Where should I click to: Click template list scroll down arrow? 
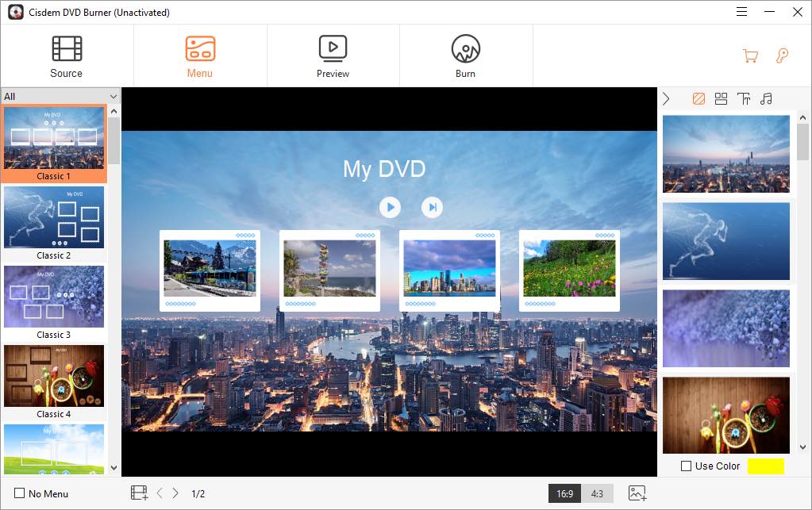coord(114,468)
